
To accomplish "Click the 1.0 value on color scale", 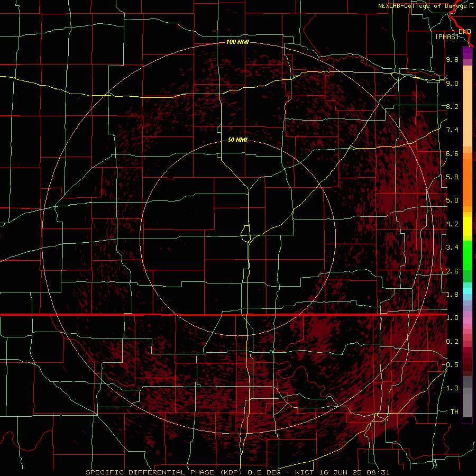I will (x=452, y=318).
